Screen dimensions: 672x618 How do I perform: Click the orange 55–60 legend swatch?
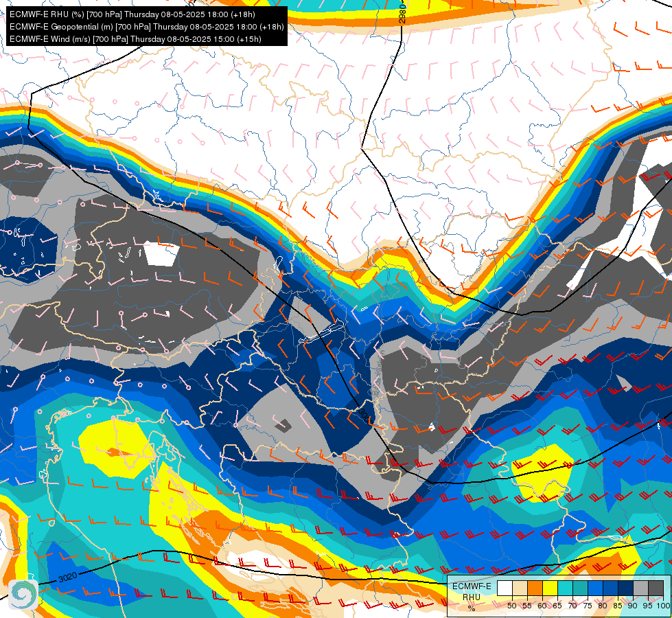[x=535, y=588]
